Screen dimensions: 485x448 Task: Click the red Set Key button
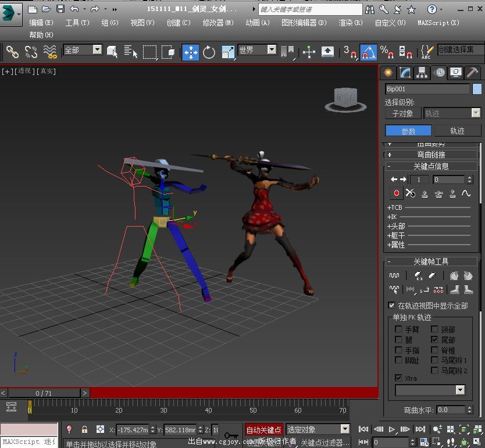(397, 193)
